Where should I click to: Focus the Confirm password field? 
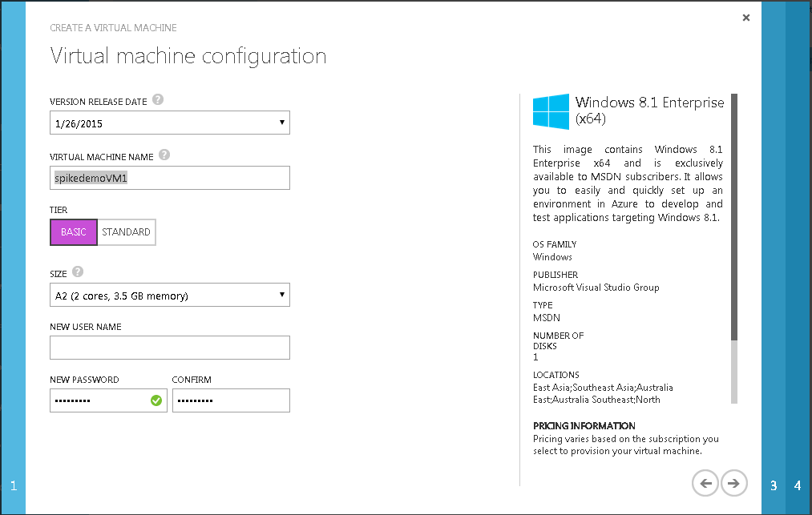[231, 400]
